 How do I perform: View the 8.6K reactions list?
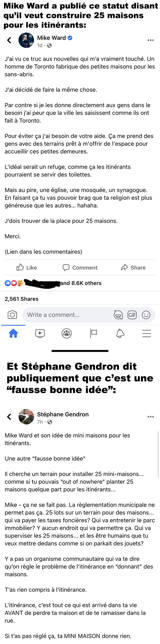(x=53, y=283)
